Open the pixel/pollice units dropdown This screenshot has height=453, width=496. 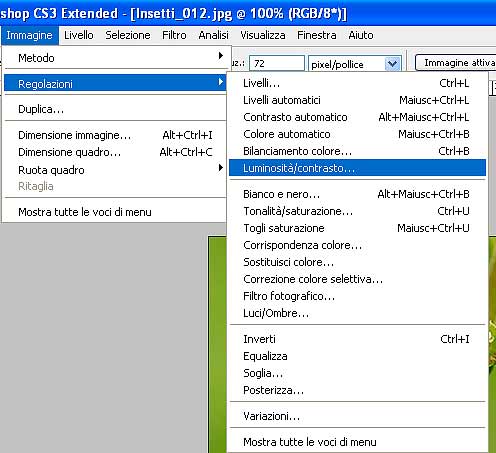pyautogui.click(x=392, y=63)
